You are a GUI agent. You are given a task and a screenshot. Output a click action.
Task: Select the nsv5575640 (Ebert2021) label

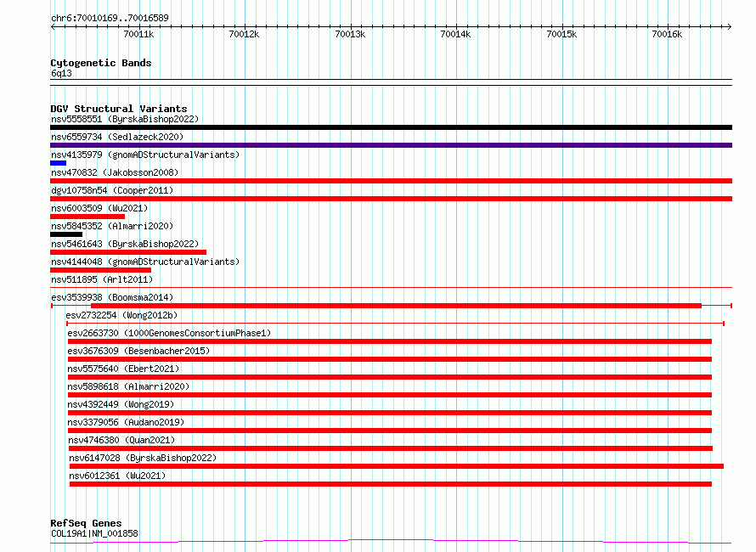tap(123, 369)
